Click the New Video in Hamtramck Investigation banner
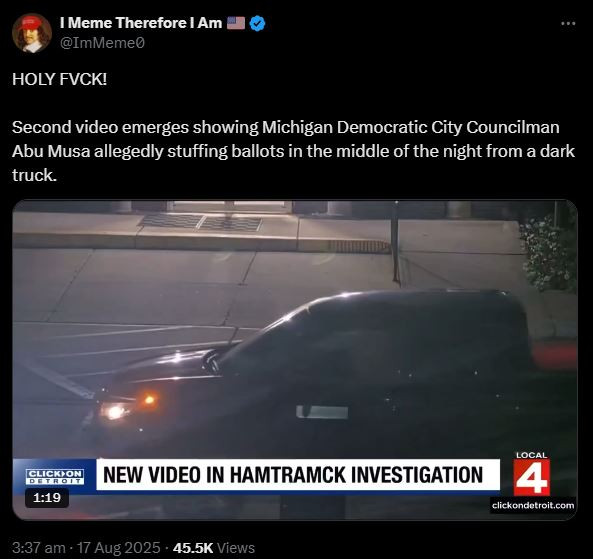The image size is (593, 559). (298, 475)
